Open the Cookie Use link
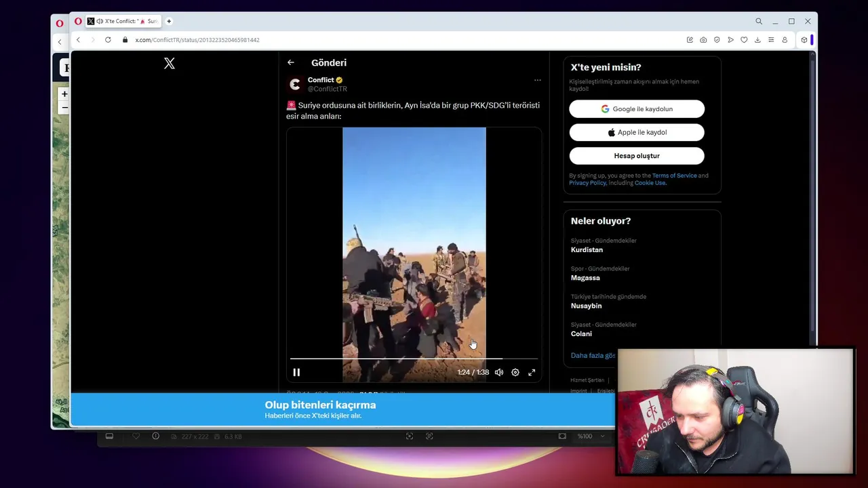Viewport: 868px width, 488px height. click(650, 183)
